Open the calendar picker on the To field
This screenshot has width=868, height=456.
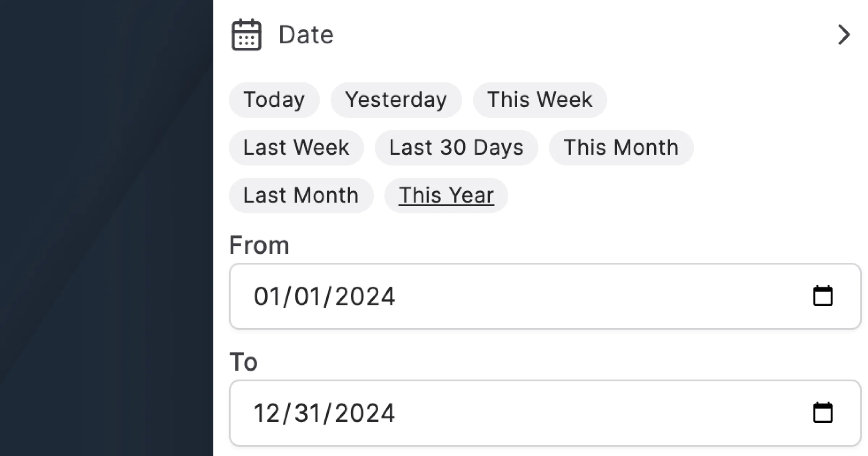824,413
